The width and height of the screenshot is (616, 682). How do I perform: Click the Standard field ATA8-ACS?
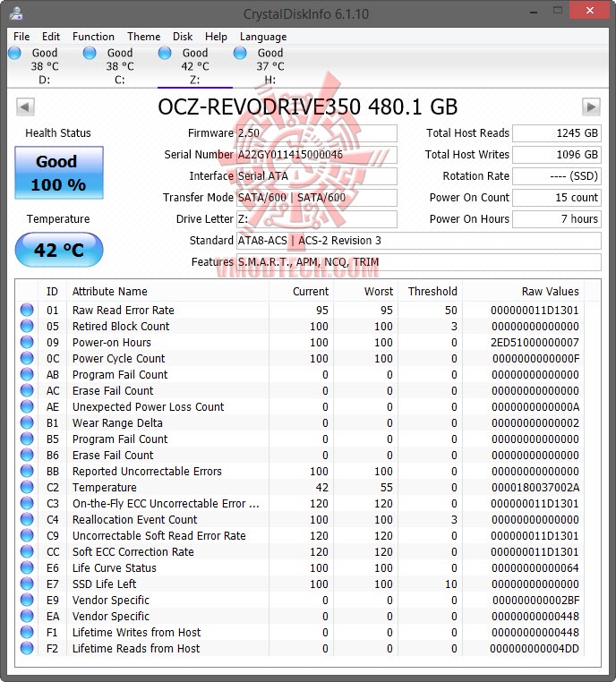[418, 241]
